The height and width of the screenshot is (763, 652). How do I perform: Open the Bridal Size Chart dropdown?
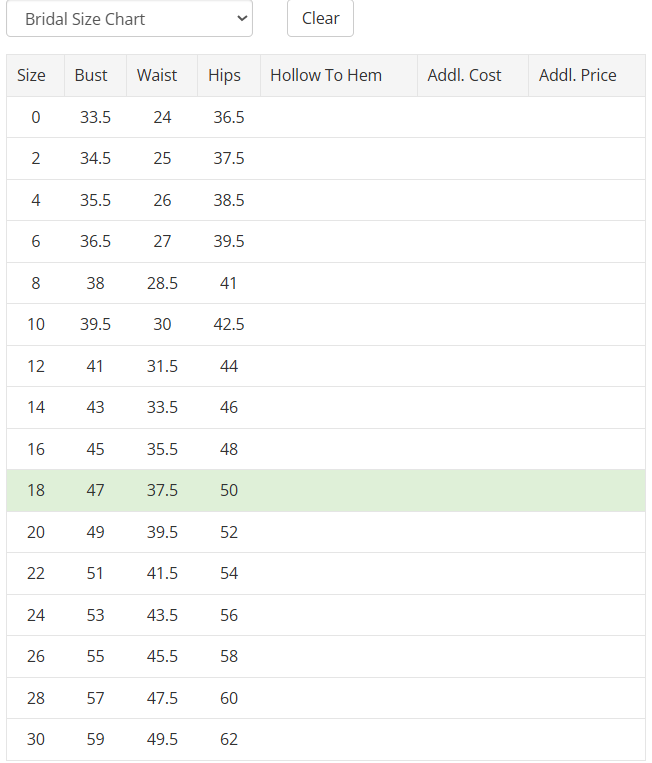point(129,19)
